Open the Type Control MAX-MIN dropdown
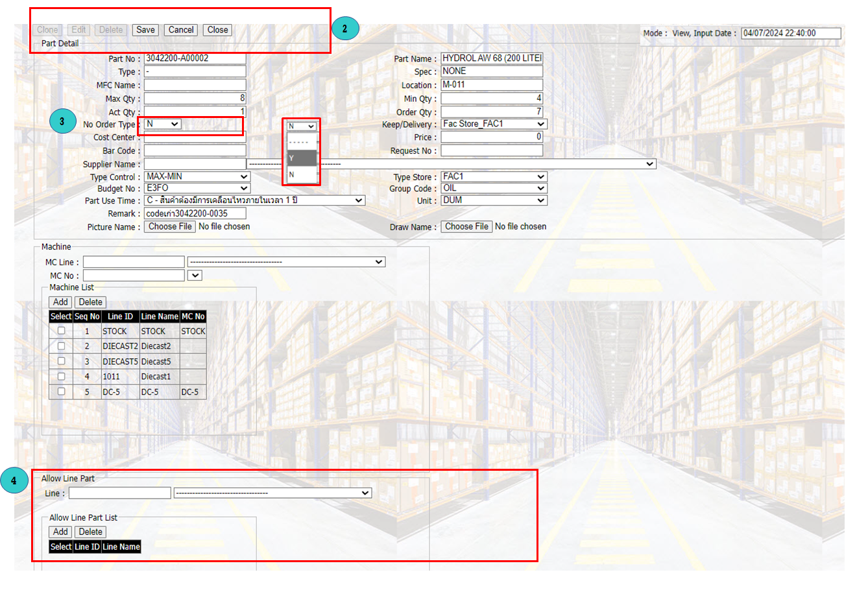868x592 pixels. [197, 176]
